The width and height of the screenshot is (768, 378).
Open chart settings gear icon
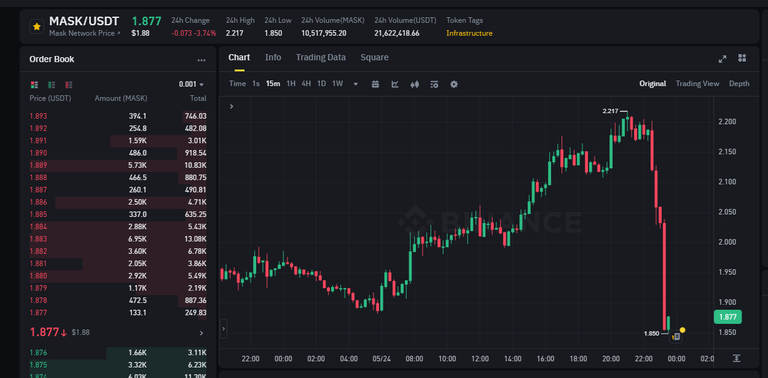(454, 84)
